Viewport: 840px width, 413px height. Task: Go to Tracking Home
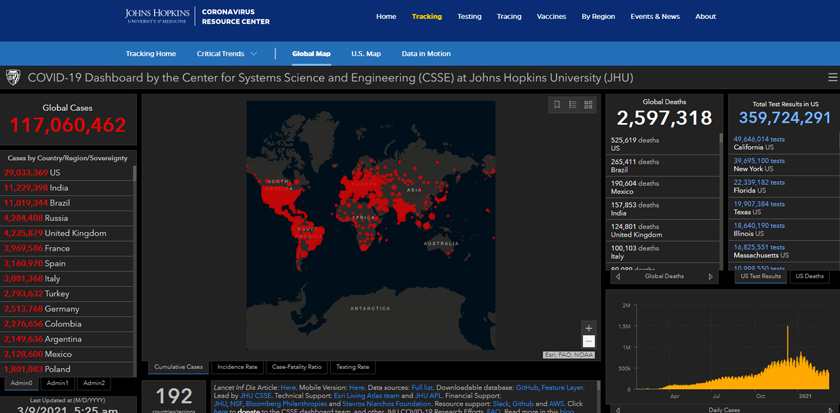click(x=151, y=54)
